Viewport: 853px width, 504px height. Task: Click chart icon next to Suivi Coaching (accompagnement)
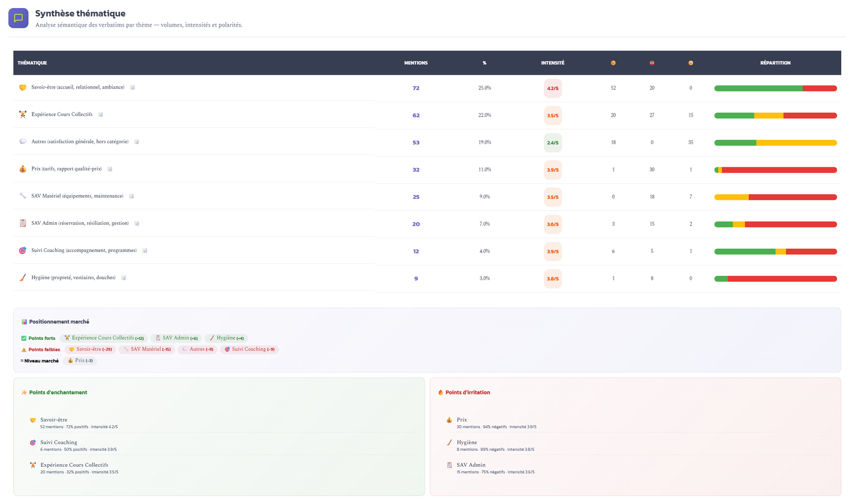tap(144, 250)
